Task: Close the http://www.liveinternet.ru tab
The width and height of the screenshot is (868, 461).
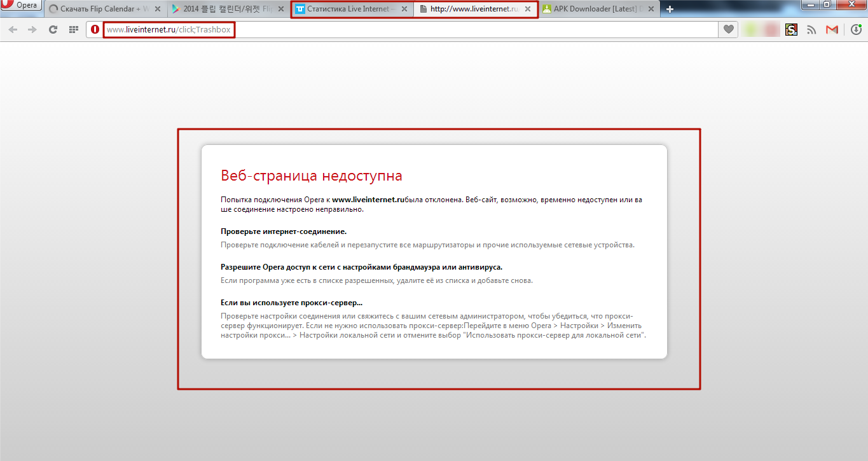Action: tap(528, 9)
